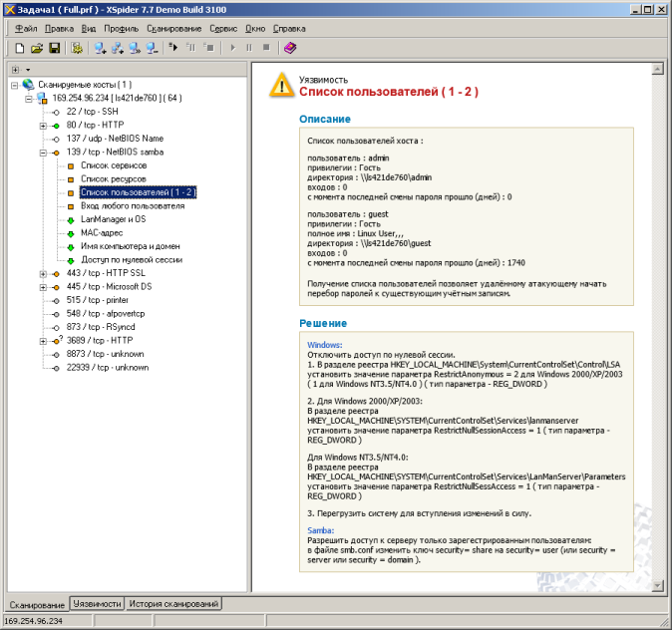Collapse the 169.254.96.234 host node

pyautogui.click(x=29, y=99)
